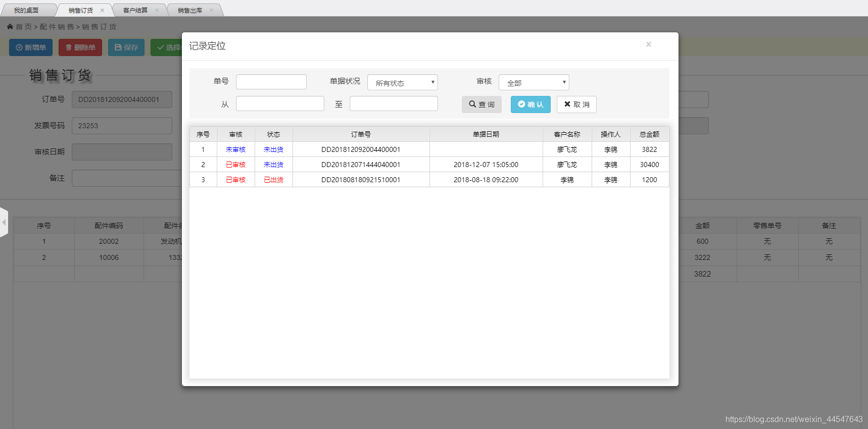This screenshot has height=429, width=868.
Task: Click the 单据日期 column header
Action: [486, 134]
